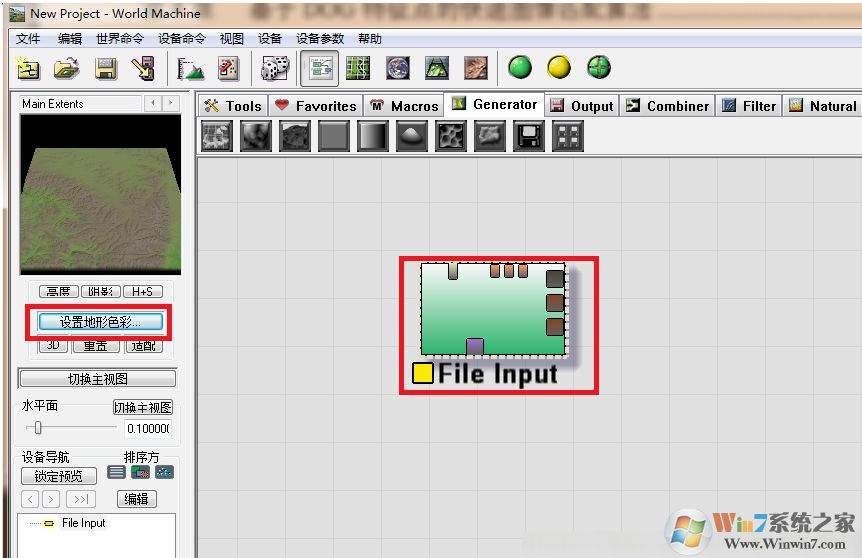Click next extent arrow beside Main Extents
862x558 pixels.
pyautogui.click(x=170, y=103)
